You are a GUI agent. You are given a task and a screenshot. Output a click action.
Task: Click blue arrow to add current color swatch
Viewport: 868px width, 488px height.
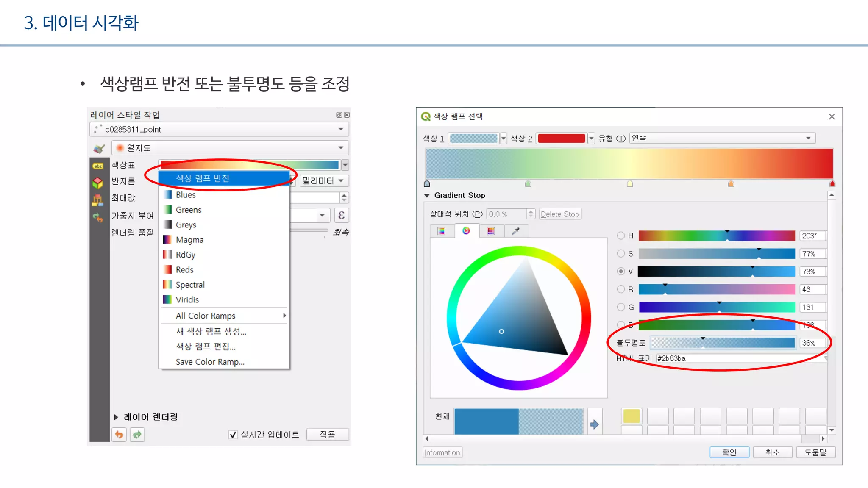click(594, 424)
